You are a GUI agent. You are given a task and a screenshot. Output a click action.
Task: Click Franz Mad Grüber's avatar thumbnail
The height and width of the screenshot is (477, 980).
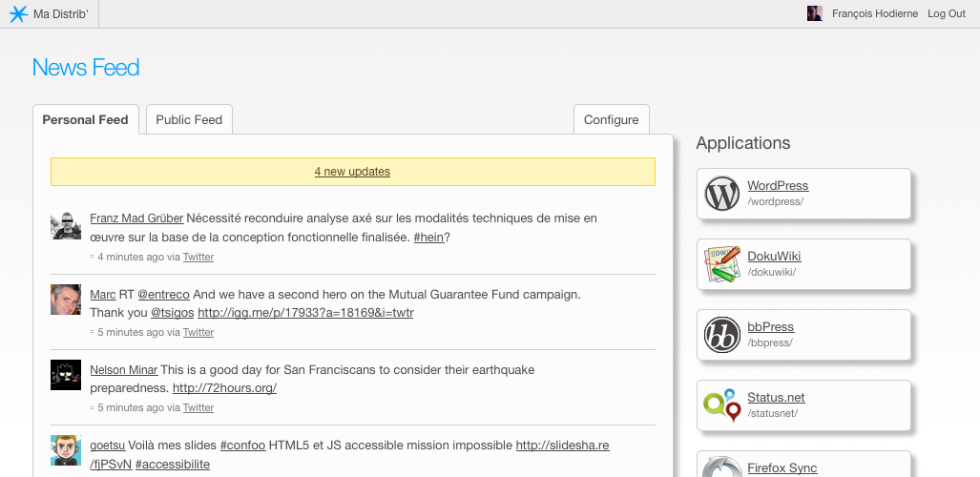click(66, 226)
